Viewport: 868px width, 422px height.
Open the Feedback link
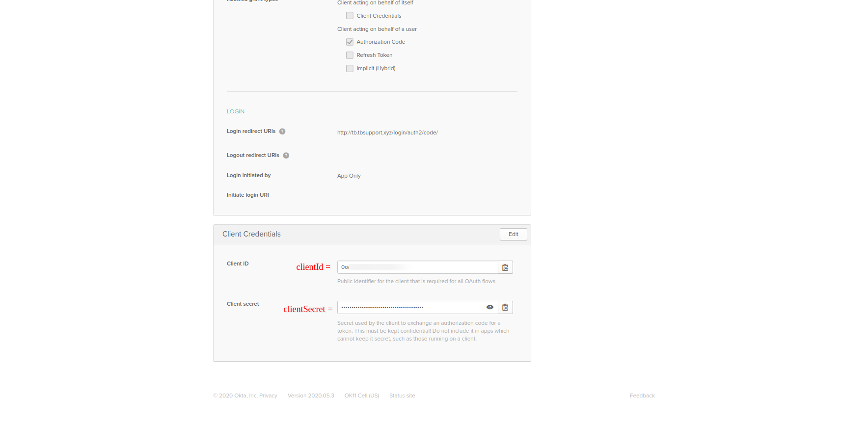[642, 396]
